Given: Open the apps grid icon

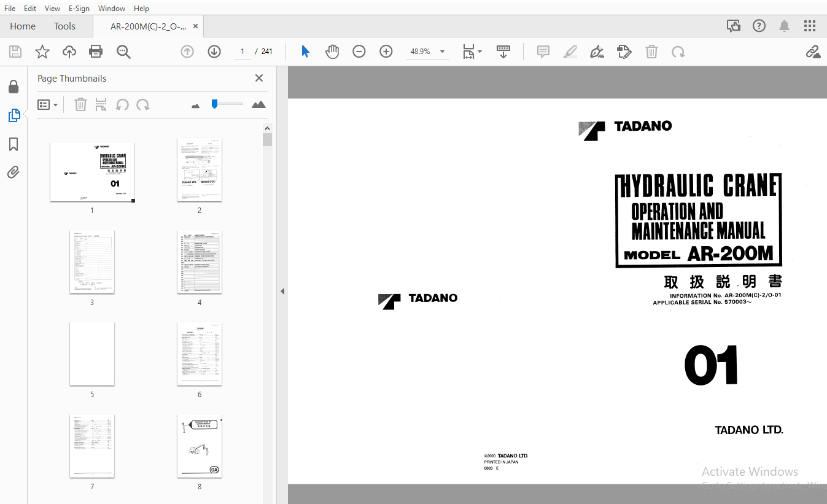Looking at the screenshot, I should click(x=810, y=26).
